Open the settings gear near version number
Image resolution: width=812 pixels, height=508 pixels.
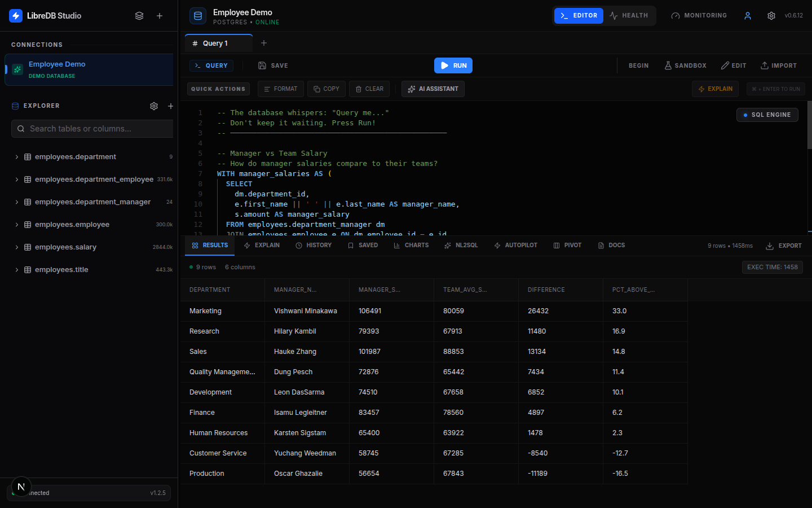pos(771,16)
